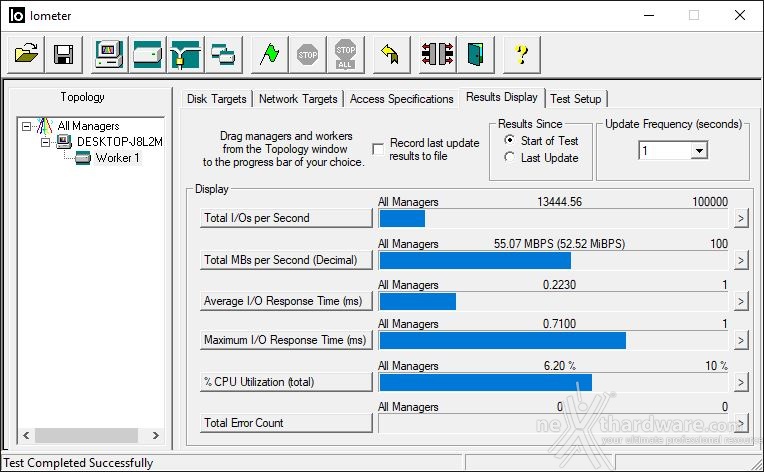Click topology scrollbar left arrow
This screenshot has width=764, height=472.
pos(26,435)
